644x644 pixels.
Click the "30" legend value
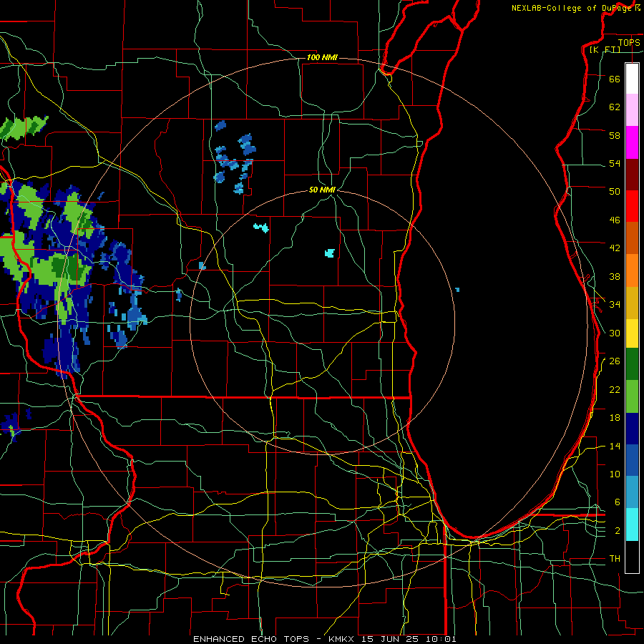(615, 333)
